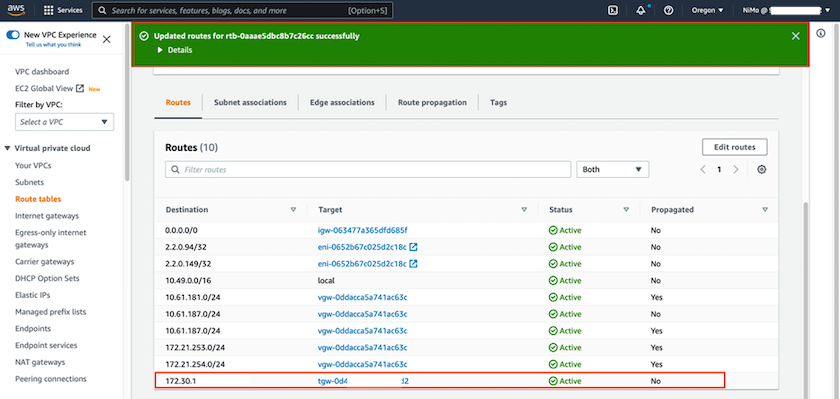Open EC2 Global View link
Viewport: 840px width, 399px height.
point(44,88)
